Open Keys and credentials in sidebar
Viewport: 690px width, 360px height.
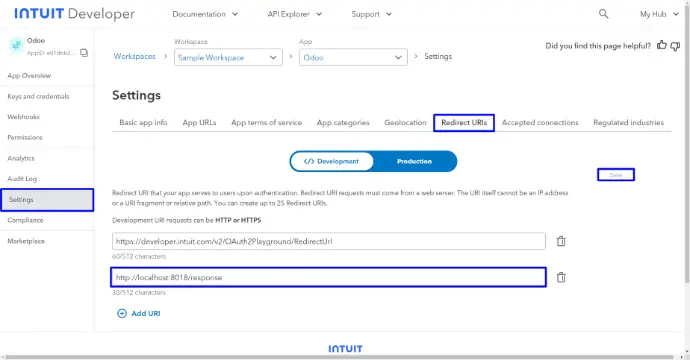[38, 96]
